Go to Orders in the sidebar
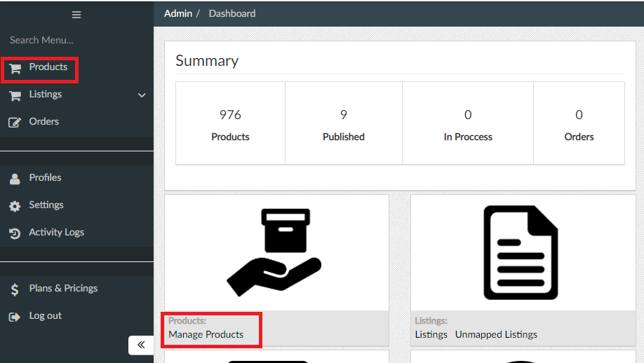The width and height of the screenshot is (644, 363). point(44,121)
